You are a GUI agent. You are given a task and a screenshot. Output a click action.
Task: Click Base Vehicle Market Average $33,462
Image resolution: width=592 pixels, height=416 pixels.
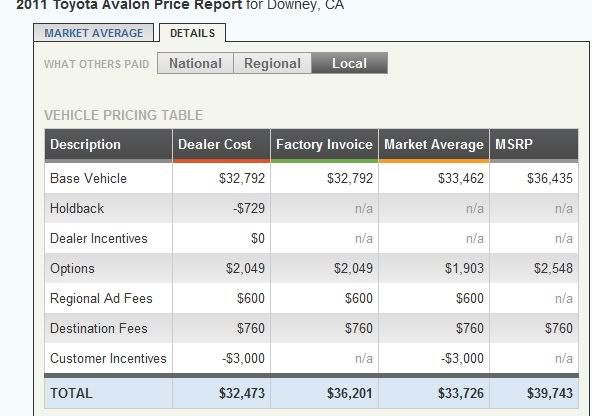click(x=461, y=178)
